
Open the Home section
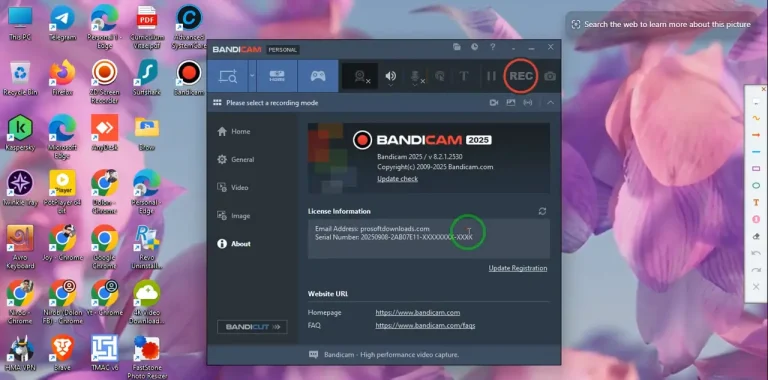[234, 131]
